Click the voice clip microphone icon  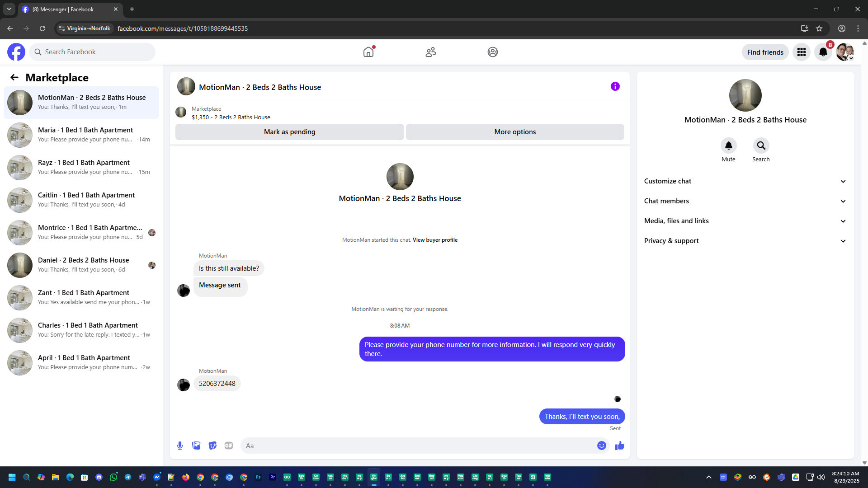coord(180,446)
